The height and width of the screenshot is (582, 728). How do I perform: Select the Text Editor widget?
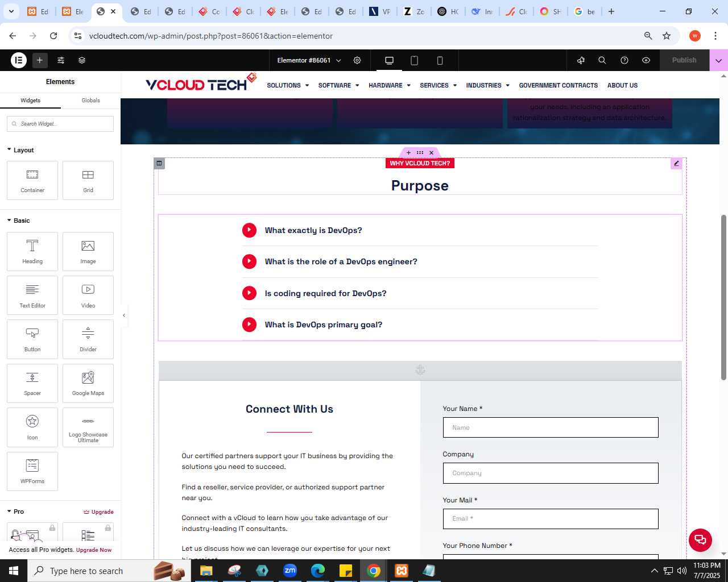[32, 295]
